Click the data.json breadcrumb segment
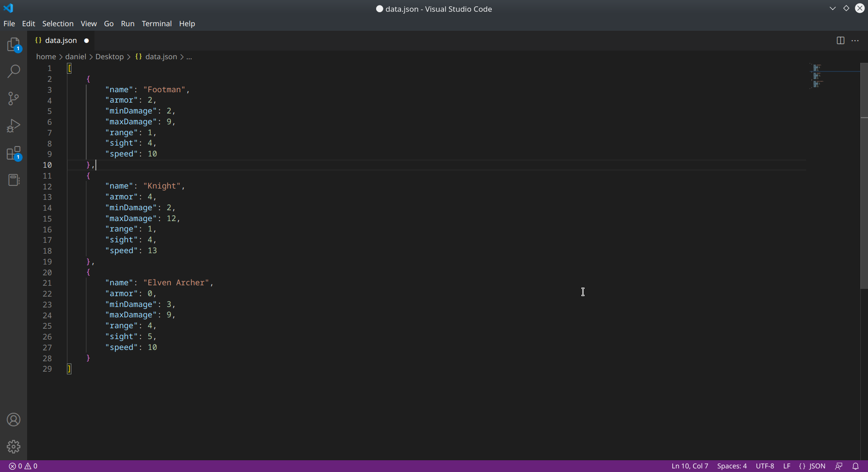This screenshot has width=868, height=472. pyautogui.click(x=156, y=57)
